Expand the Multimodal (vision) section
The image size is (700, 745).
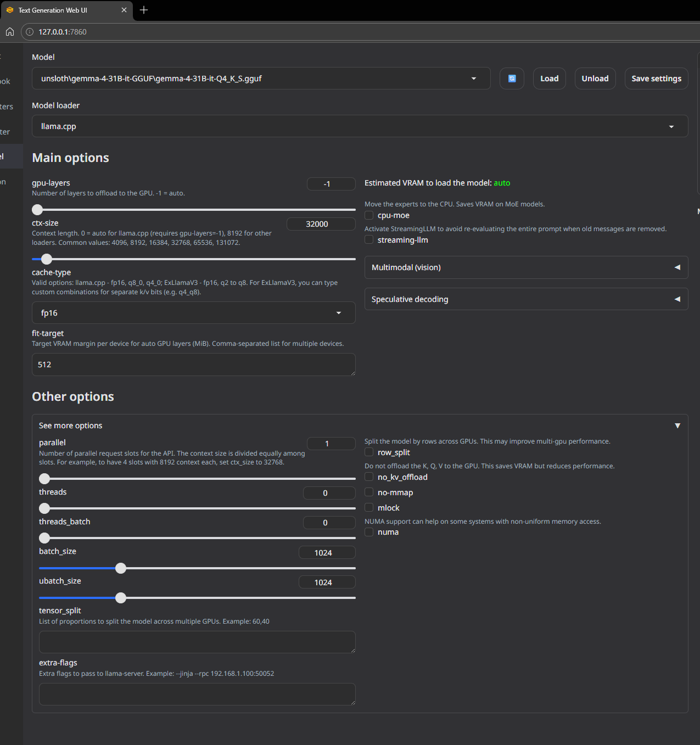click(526, 267)
